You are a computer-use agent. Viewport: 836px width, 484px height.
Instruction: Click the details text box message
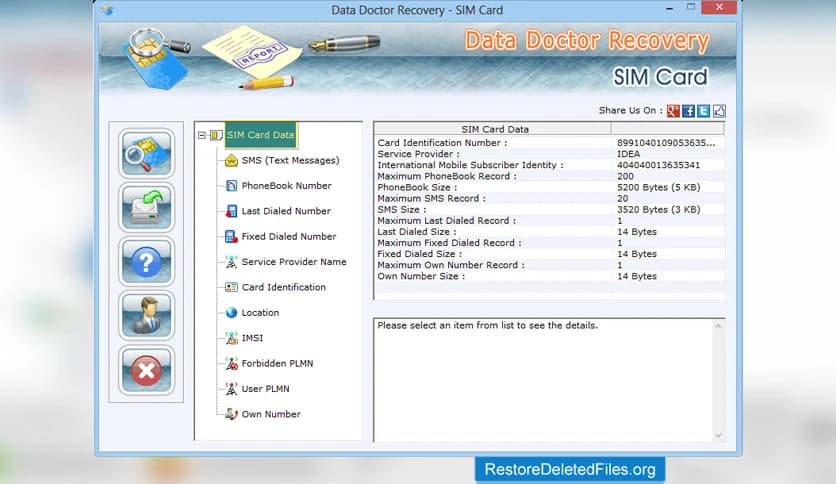[x=487, y=325]
